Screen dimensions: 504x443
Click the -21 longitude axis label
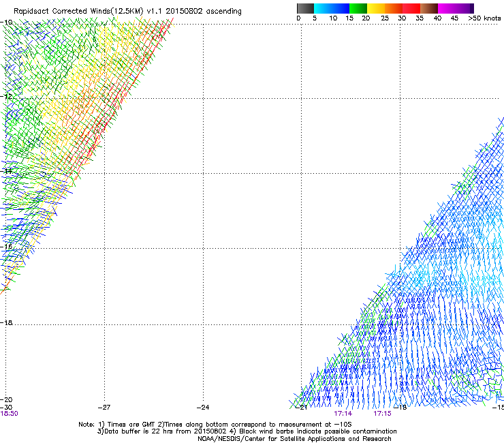301,408
